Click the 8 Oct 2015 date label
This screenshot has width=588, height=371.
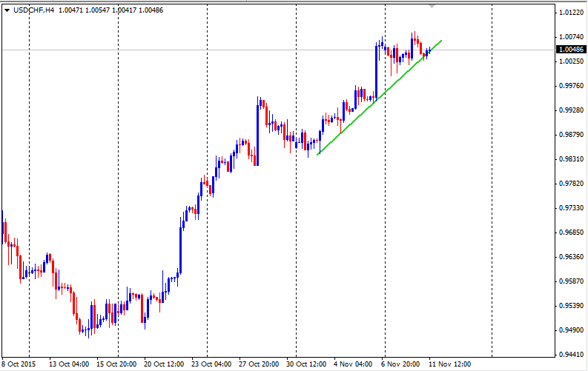pyautogui.click(x=19, y=364)
